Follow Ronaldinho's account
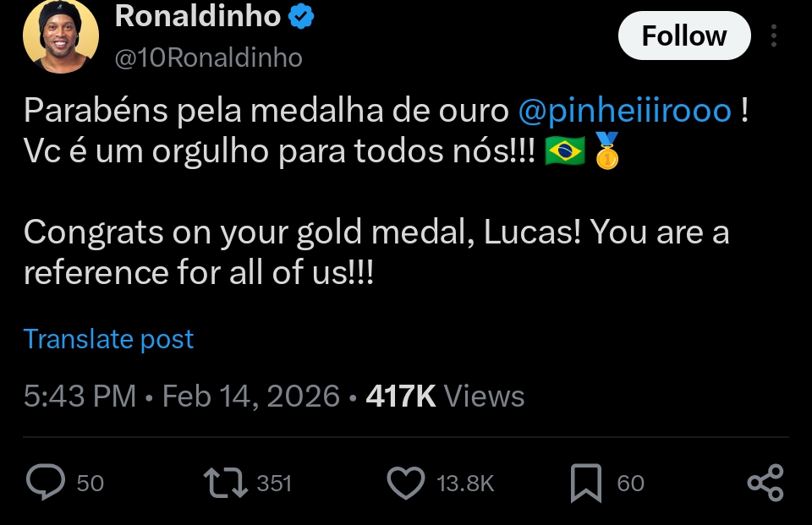812x525 pixels. (683, 36)
